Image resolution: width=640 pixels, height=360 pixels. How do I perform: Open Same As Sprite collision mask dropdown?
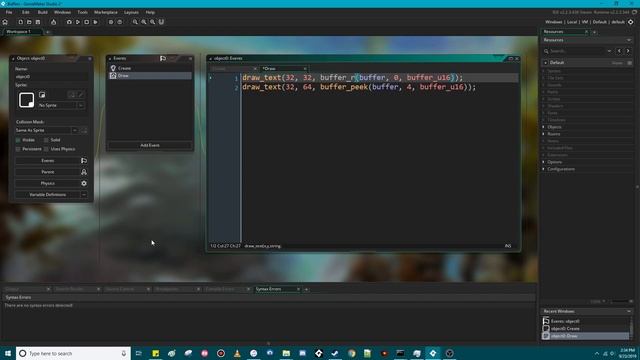[75, 130]
